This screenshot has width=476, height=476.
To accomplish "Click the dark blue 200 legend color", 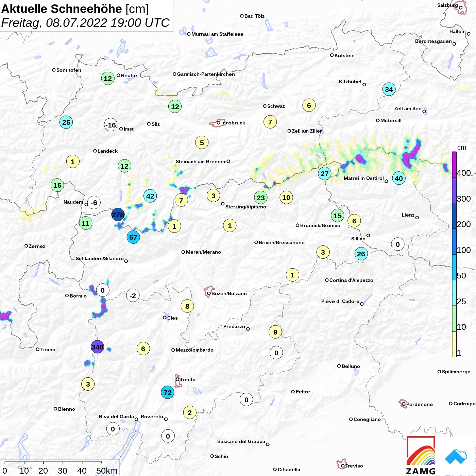I will point(454,216).
